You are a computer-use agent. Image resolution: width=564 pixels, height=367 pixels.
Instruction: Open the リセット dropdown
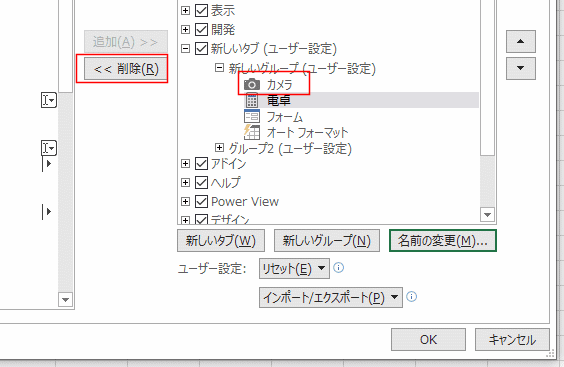point(294,268)
